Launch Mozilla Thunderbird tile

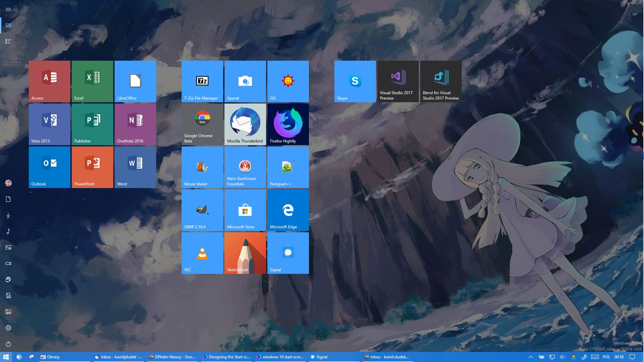(x=245, y=124)
